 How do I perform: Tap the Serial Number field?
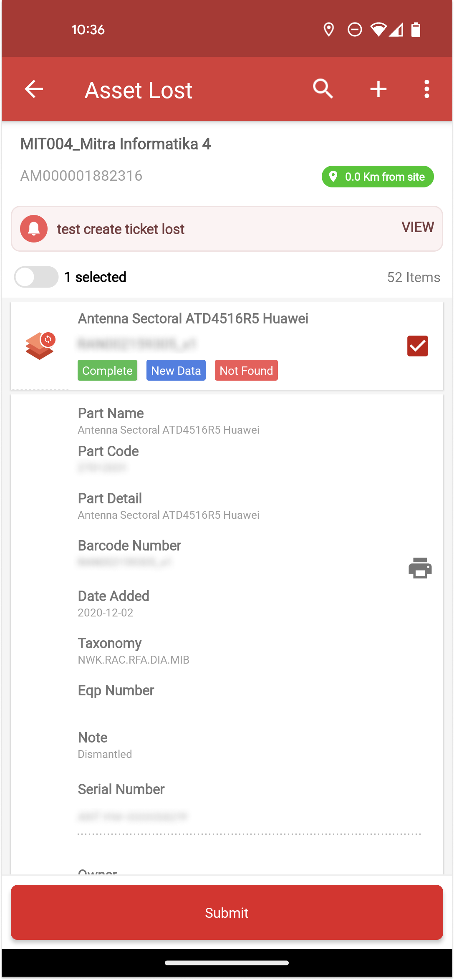[x=249, y=816]
